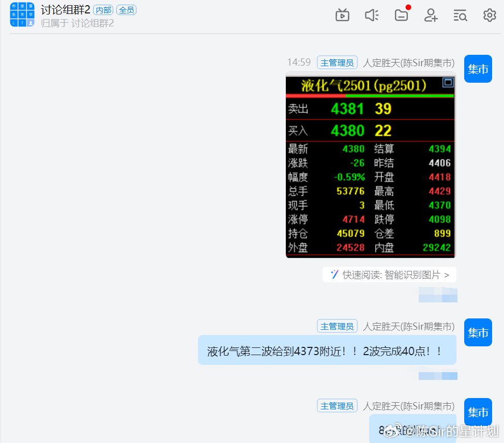
Task: Open the chat history search icon
Action: click(x=460, y=15)
